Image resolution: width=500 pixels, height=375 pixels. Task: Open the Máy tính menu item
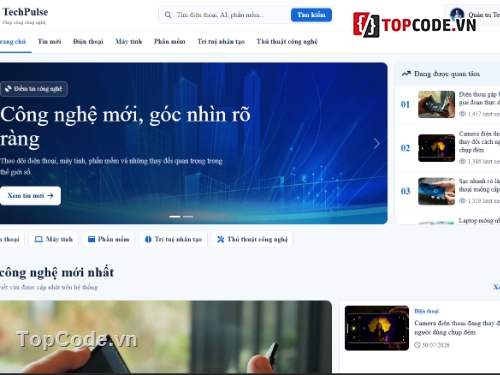pyautogui.click(x=129, y=42)
